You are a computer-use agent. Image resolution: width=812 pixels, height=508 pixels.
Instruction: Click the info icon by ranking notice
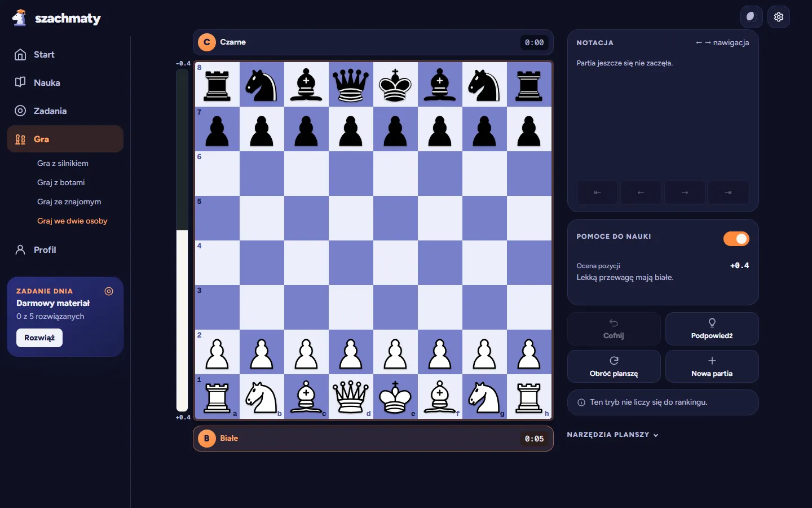[x=581, y=402]
